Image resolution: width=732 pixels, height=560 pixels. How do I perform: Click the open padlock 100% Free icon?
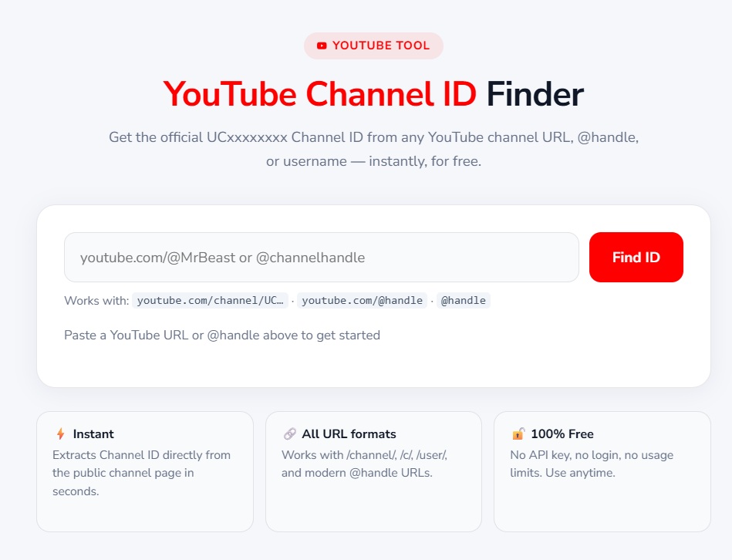(518, 434)
